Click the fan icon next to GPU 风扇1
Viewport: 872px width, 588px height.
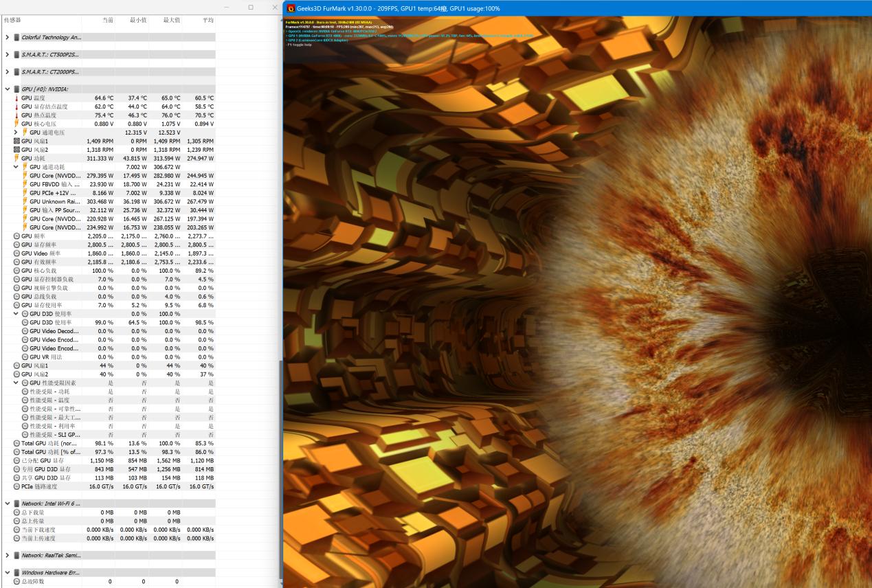[x=16, y=141]
